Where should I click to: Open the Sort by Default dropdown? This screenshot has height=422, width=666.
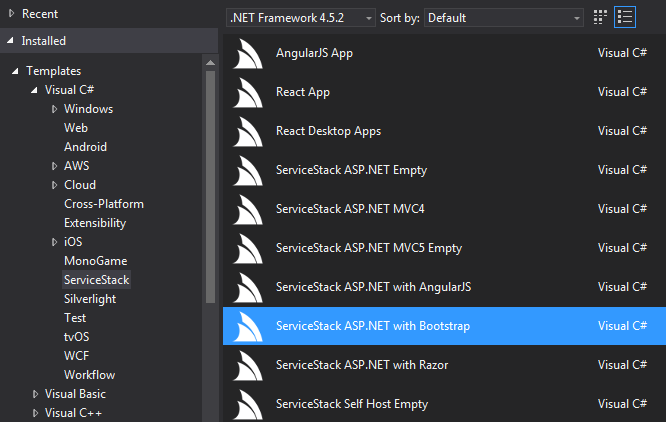click(x=503, y=18)
